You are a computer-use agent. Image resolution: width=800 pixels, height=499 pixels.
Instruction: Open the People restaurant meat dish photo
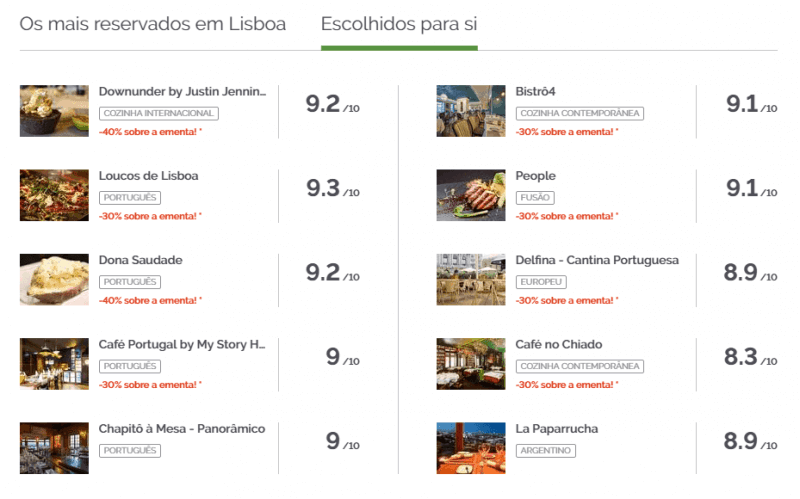471,195
